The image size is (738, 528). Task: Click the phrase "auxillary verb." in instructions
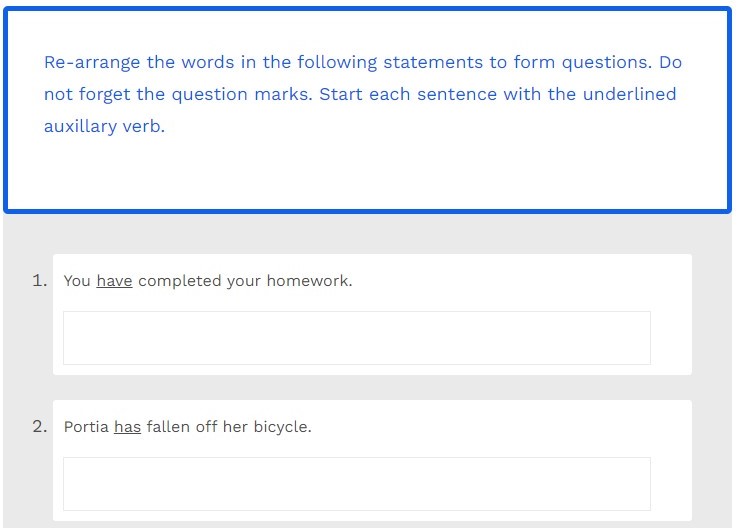pos(104,127)
